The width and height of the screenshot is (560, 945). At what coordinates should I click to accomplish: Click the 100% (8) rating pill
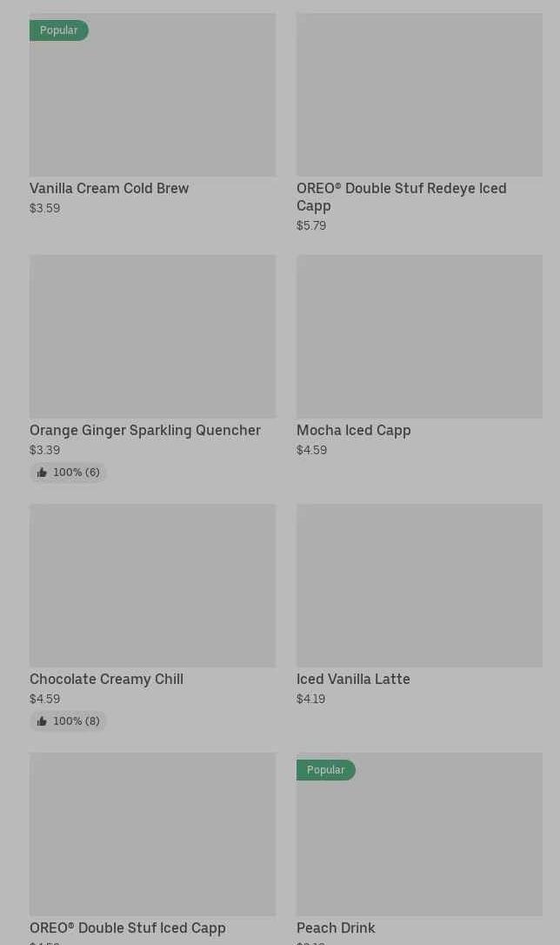[68, 721]
